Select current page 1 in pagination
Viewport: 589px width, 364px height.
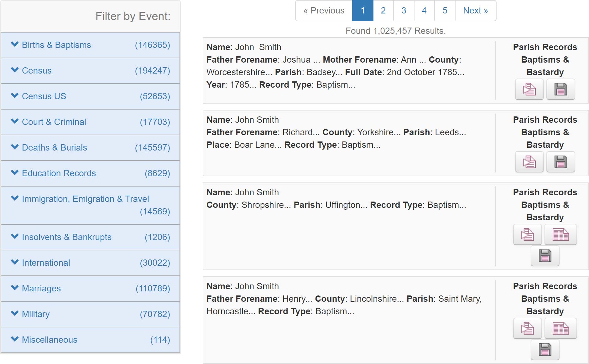(362, 11)
